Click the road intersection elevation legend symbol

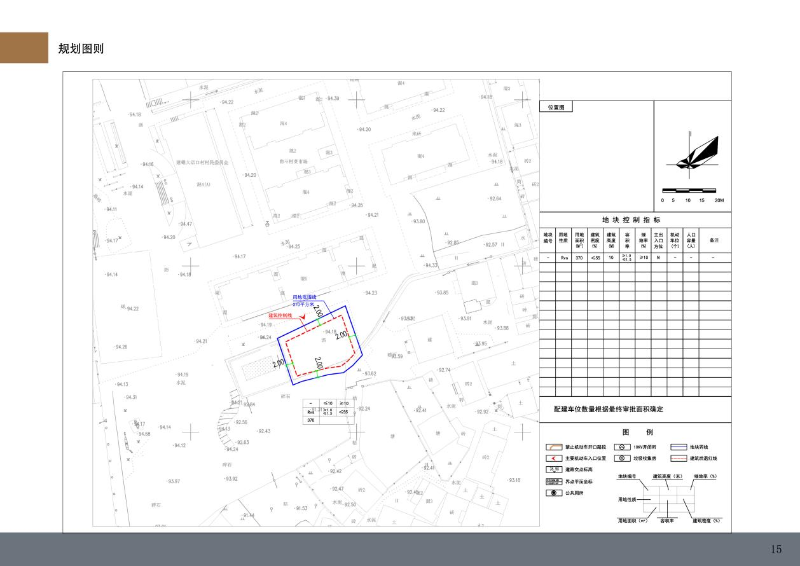pos(551,469)
